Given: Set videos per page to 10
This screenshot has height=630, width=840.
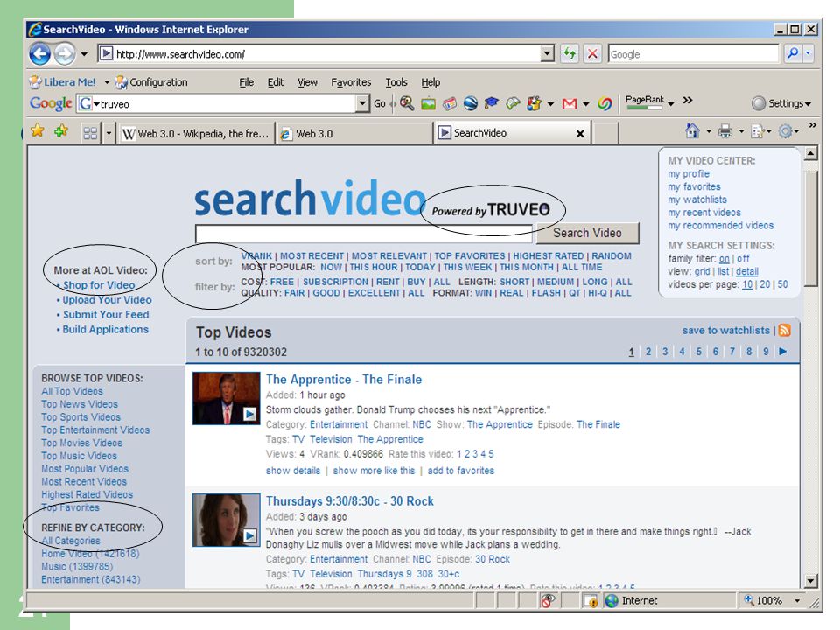Looking at the screenshot, I should (x=746, y=284).
